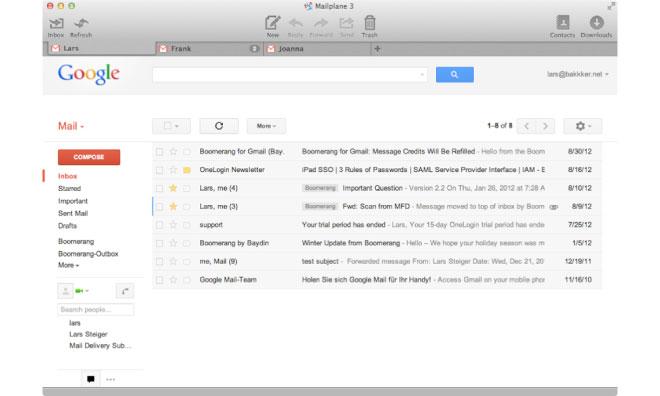Click the Trash toolbar icon
The height and width of the screenshot is (396, 660).
369,27
